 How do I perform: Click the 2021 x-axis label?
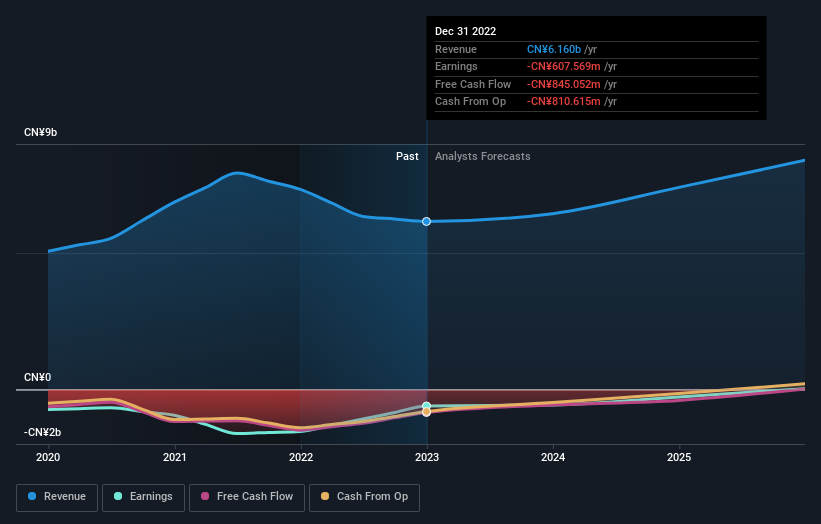point(174,458)
